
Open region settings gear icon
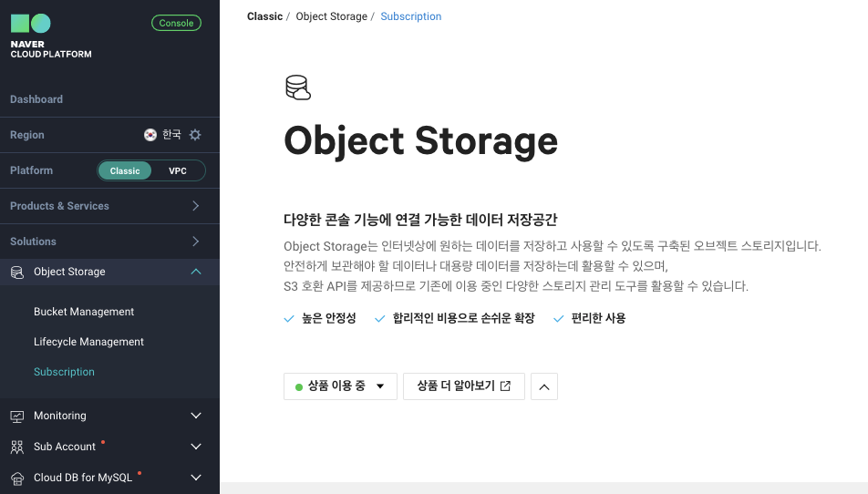pos(195,135)
